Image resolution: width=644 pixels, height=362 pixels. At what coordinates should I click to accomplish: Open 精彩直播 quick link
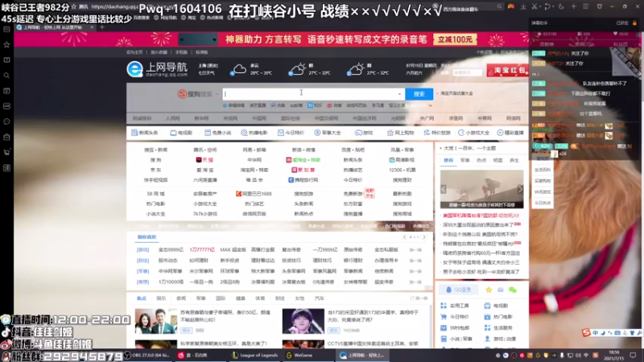click(x=510, y=133)
